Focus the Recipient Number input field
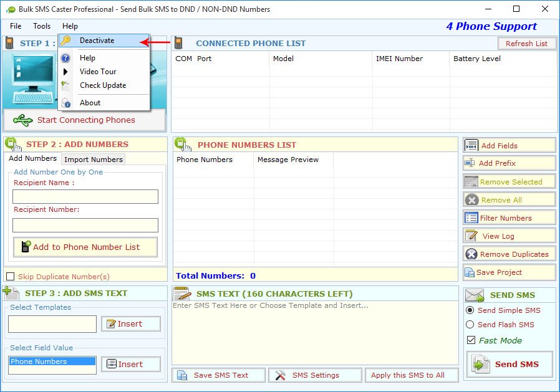This screenshot has height=392, width=560. click(85, 225)
